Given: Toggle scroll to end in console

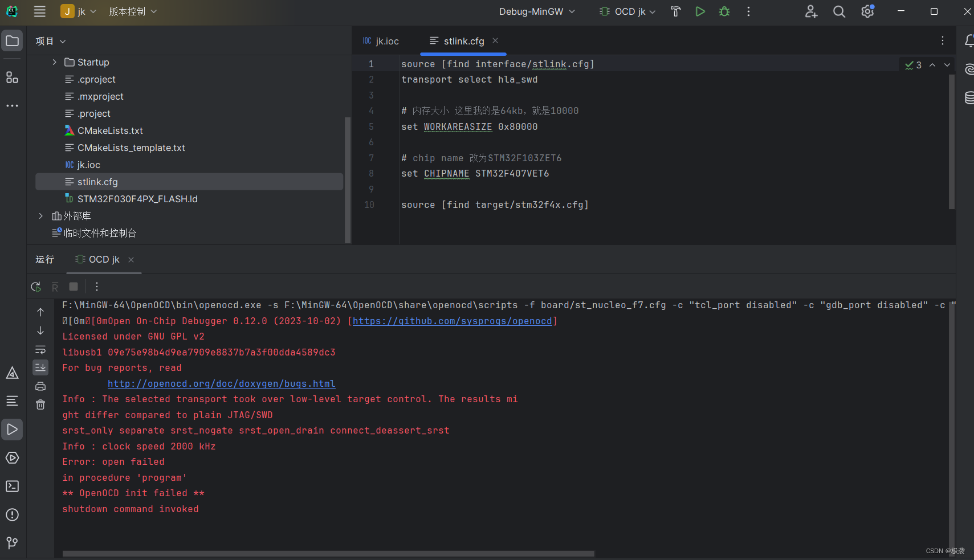Looking at the screenshot, I should (x=40, y=367).
